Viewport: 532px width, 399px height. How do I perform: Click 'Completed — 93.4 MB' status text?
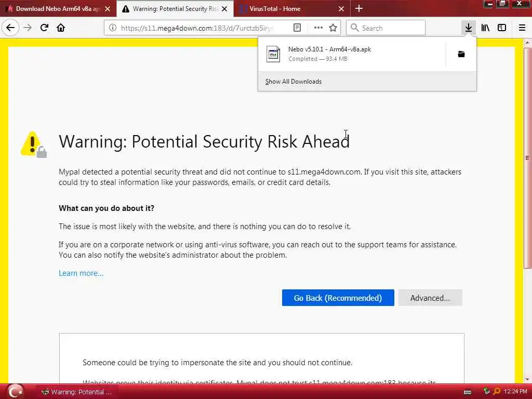pyautogui.click(x=318, y=59)
